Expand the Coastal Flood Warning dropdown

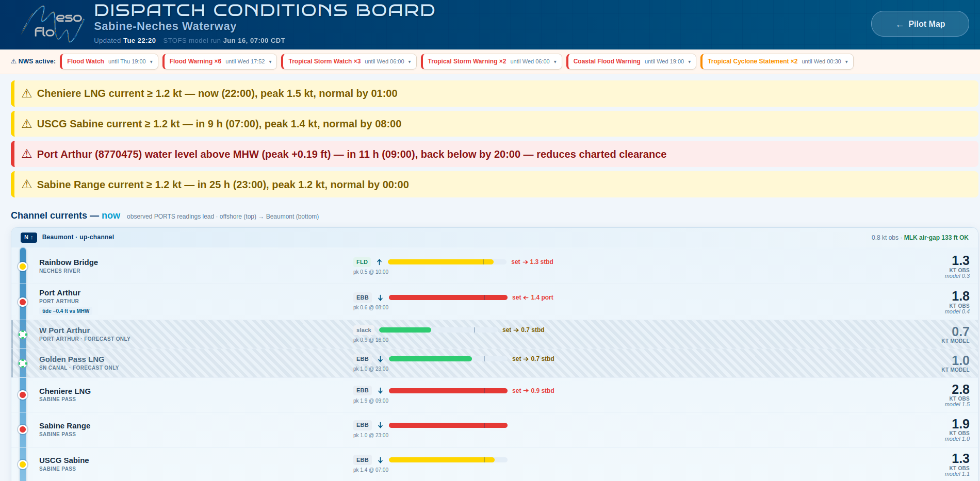pos(631,61)
